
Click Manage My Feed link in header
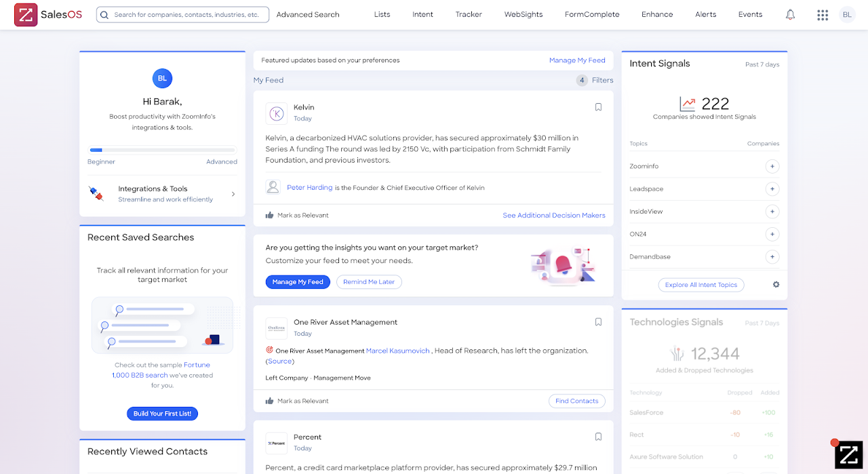[x=577, y=60]
